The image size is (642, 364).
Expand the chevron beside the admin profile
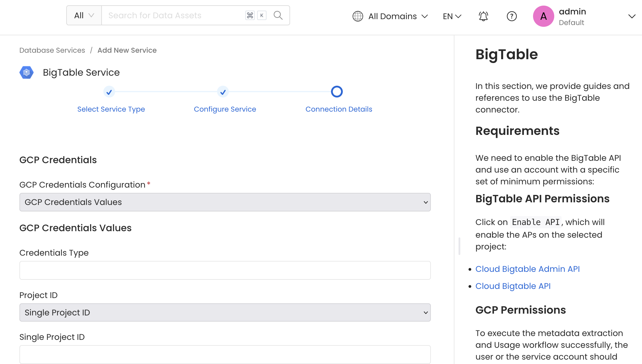pyautogui.click(x=632, y=16)
